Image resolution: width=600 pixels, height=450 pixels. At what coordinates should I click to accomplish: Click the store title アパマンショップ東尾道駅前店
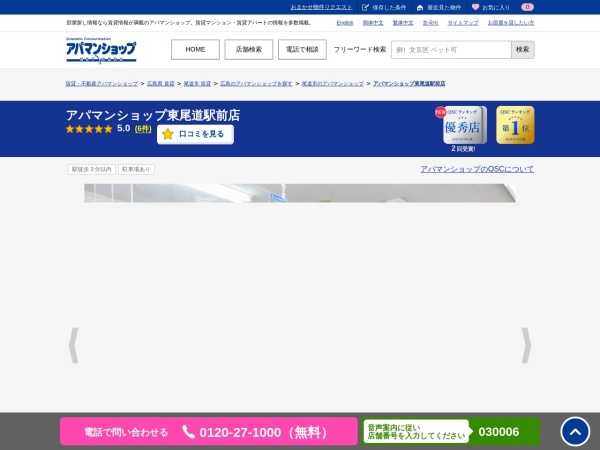pyautogui.click(x=153, y=115)
